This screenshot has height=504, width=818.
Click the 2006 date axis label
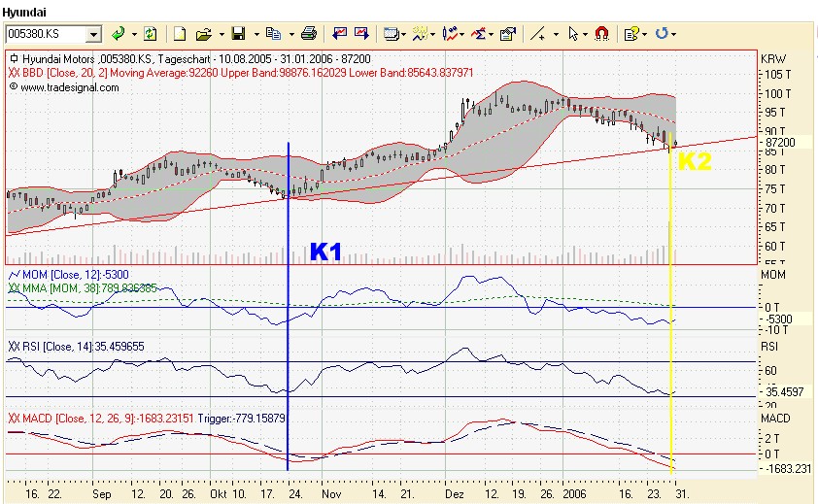574,493
